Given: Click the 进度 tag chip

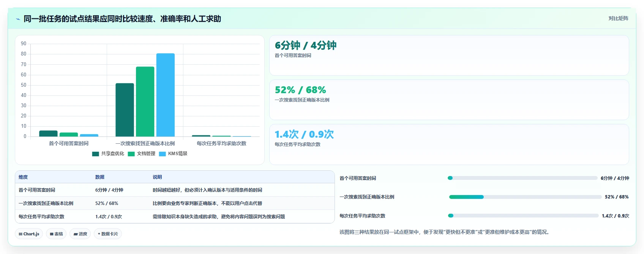Looking at the screenshot, I should (80, 234).
